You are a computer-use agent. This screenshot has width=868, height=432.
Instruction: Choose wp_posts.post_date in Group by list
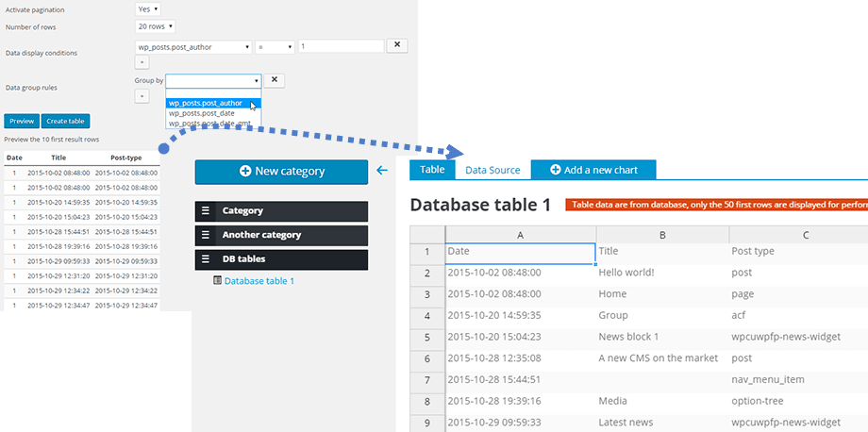click(202, 113)
